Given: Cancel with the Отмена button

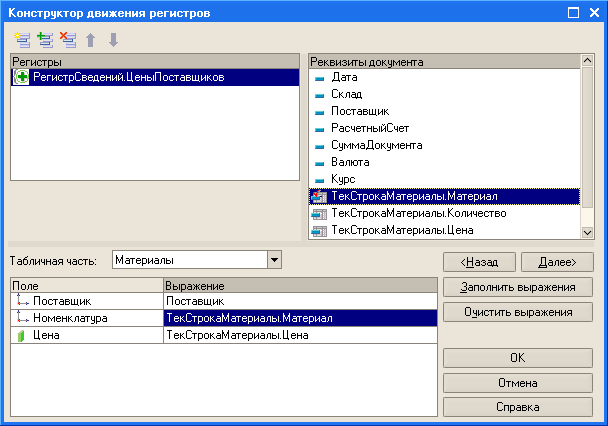Looking at the screenshot, I should (x=518, y=383).
